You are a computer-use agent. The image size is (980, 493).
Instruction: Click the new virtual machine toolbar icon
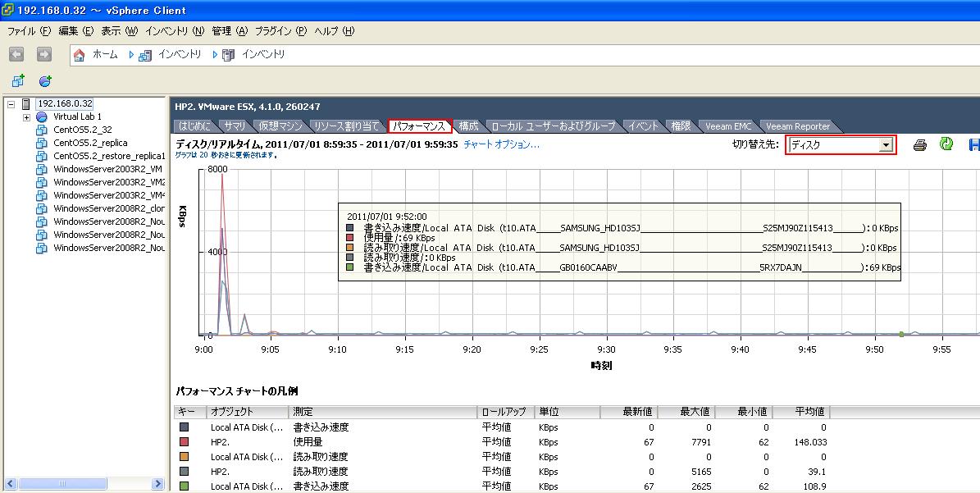(x=18, y=80)
